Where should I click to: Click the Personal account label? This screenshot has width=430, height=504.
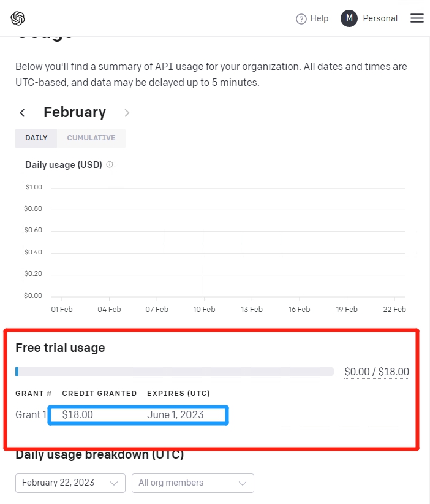[380, 18]
